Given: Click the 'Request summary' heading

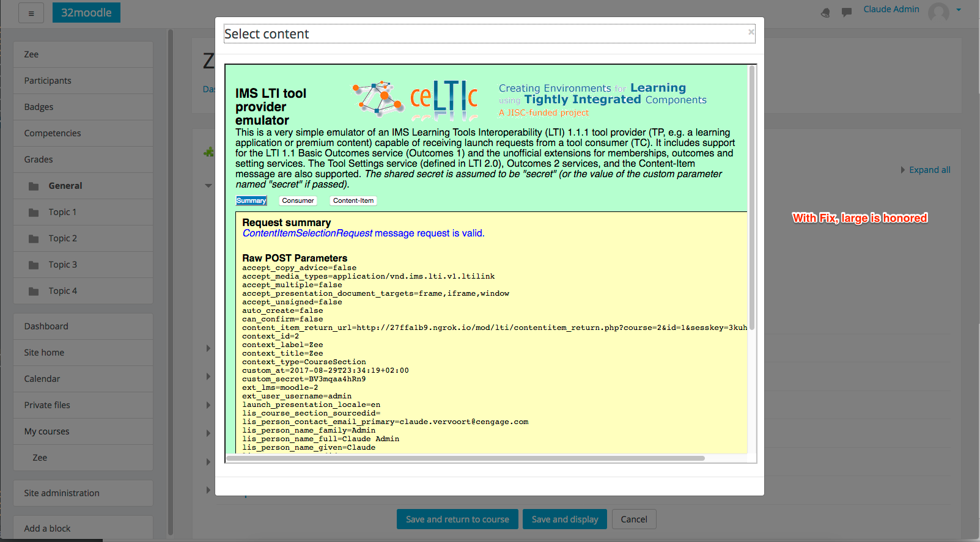Looking at the screenshot, I should pos(287,222).
